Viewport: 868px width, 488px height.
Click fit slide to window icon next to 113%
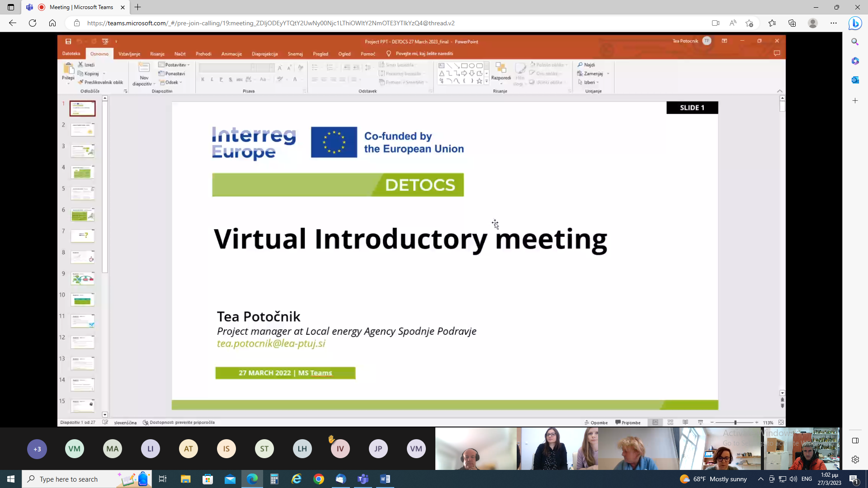[781, 422]
